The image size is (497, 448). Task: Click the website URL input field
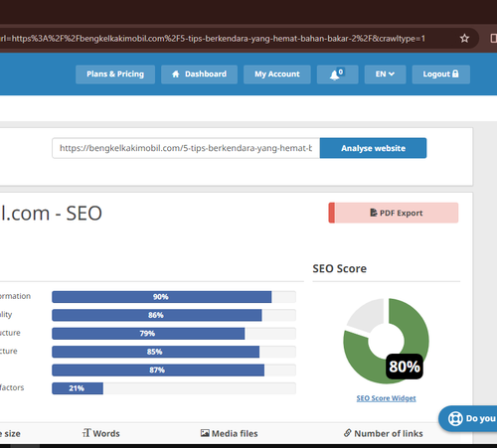click(186, 148)
